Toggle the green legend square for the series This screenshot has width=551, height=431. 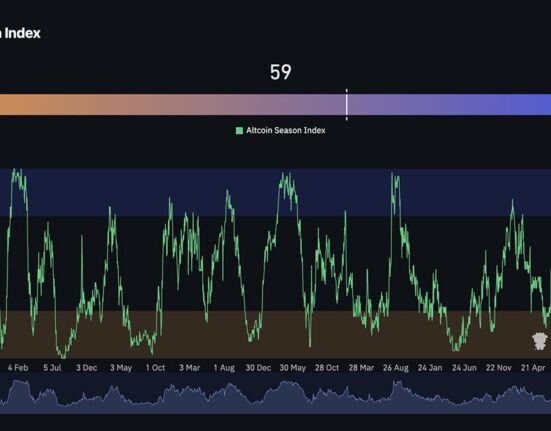click(239, 131)
